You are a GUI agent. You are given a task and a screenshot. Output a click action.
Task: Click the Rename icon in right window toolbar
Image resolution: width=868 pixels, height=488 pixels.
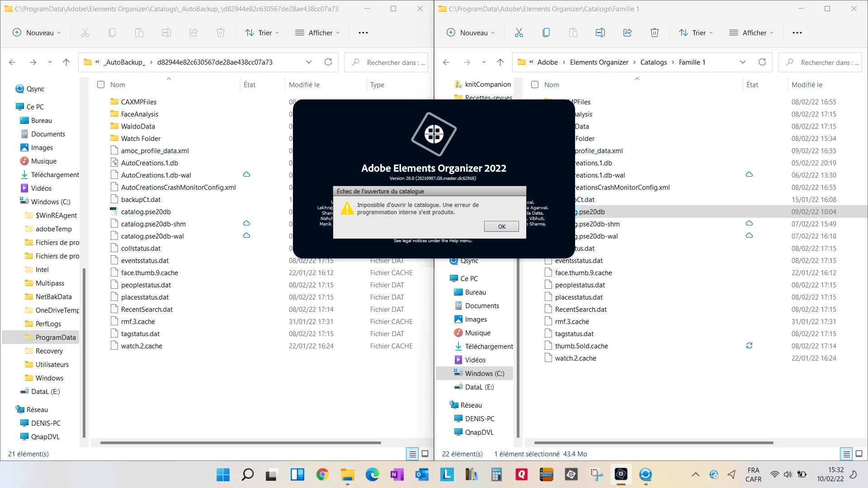tap(600, 33)
